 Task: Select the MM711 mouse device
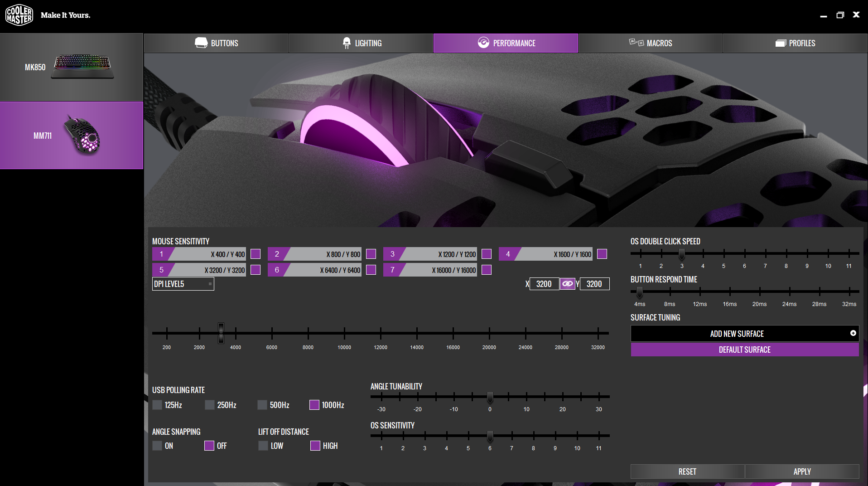pos(72,135)
